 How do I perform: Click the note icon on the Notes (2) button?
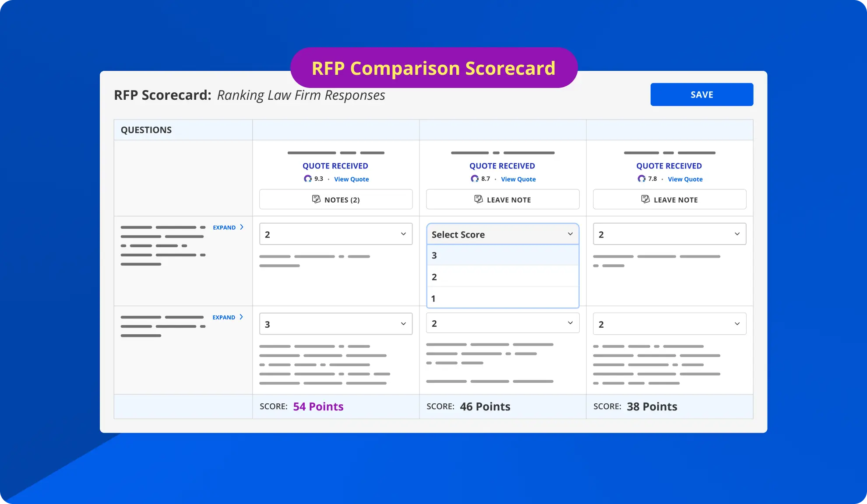pyautogui.click(x=317, y=199)
